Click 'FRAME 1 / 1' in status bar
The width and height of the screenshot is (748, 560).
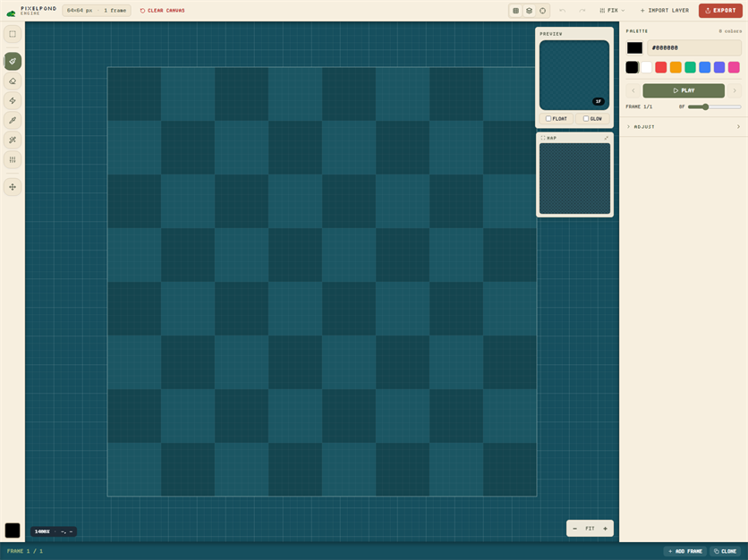click(25, 551)
